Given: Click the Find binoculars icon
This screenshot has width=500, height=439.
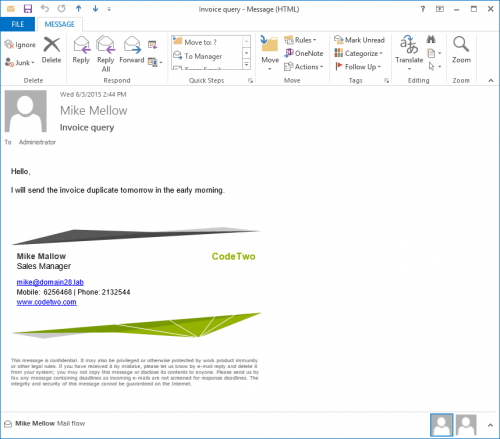Looking at the screenshot, I should tap(431, 40).
